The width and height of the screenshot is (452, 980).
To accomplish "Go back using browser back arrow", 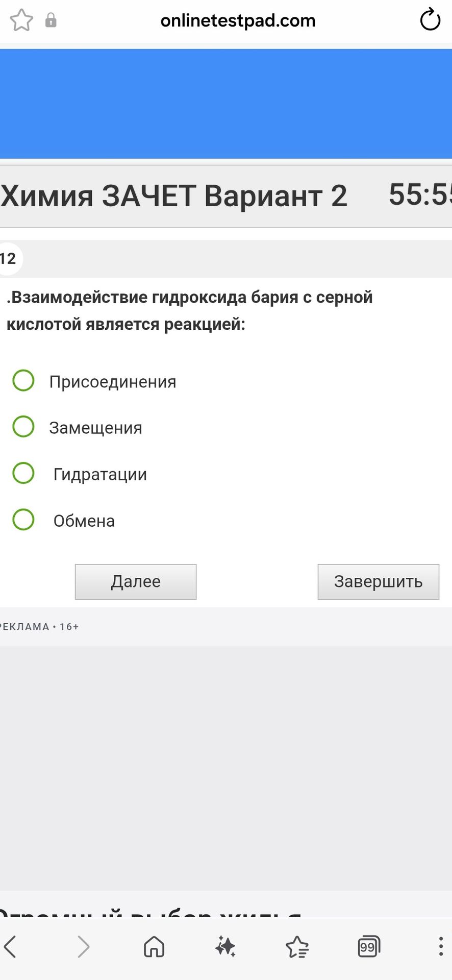I will click(x=11, y=947).
